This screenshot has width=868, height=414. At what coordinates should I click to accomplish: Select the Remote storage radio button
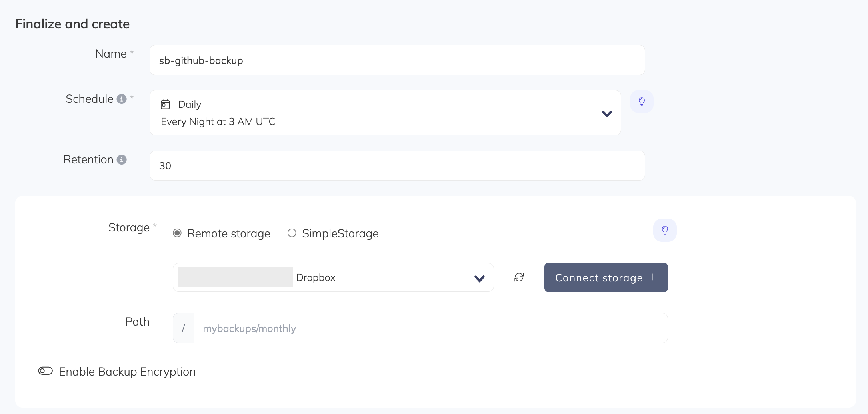click(x=177, y=233)
